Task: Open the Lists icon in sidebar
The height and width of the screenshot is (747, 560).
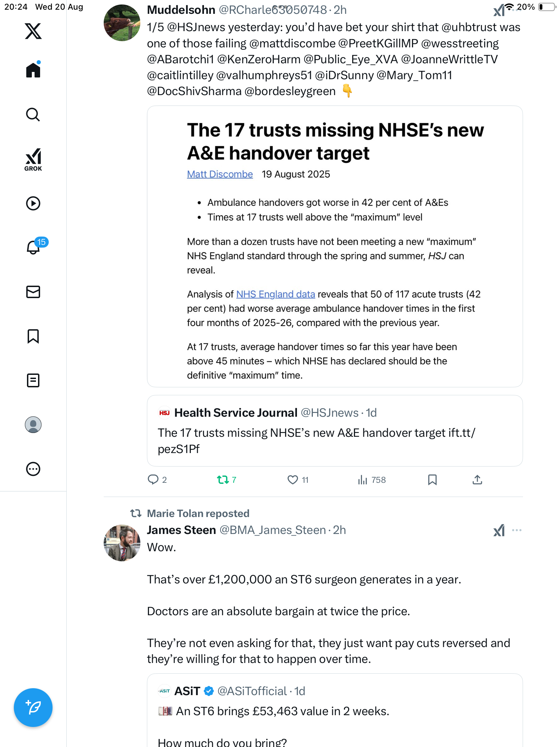Action: pos(33,380)
